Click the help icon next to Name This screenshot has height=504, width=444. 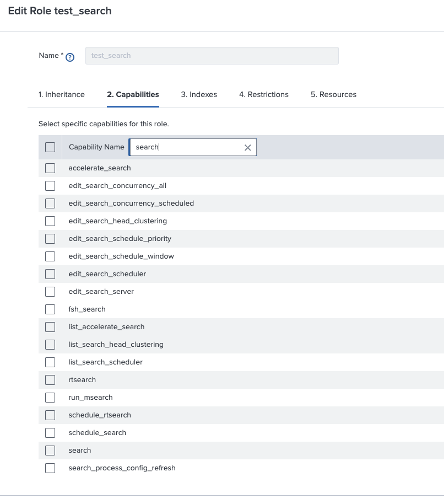70,57
